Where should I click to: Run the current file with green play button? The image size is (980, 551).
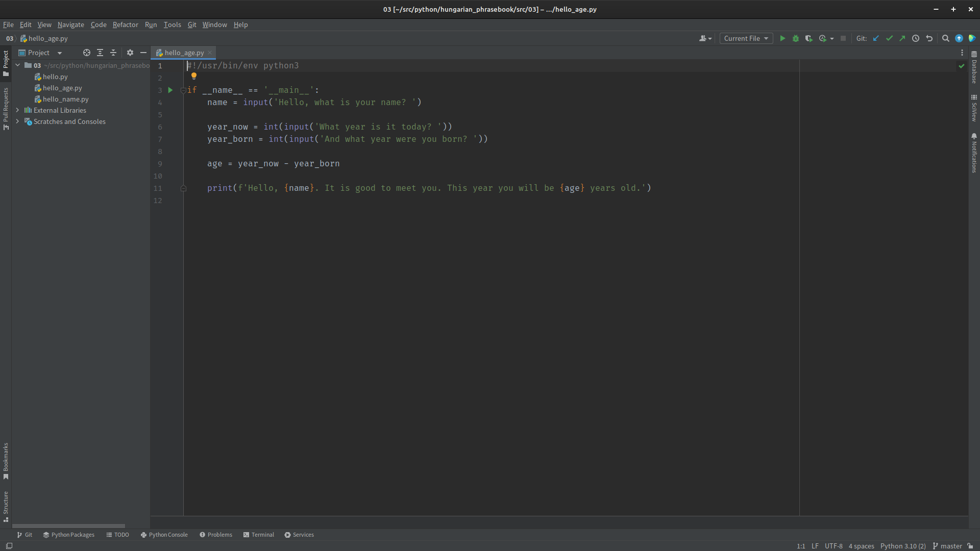click(x=782, y=38)
